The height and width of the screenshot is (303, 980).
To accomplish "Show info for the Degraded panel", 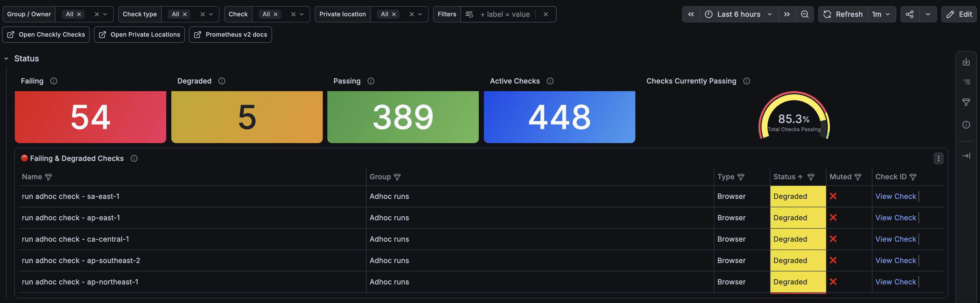I will pyautogui.click(x=222, y=81).
